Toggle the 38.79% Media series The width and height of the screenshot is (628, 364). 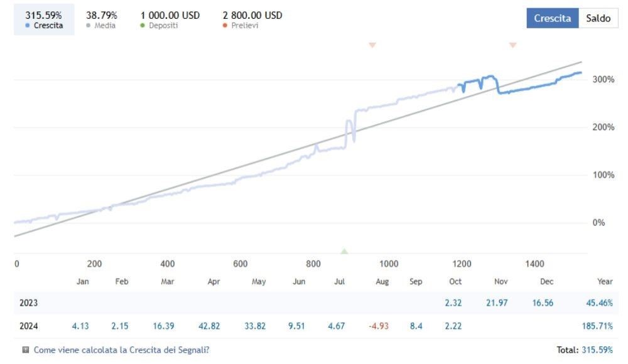pos(101,19)
